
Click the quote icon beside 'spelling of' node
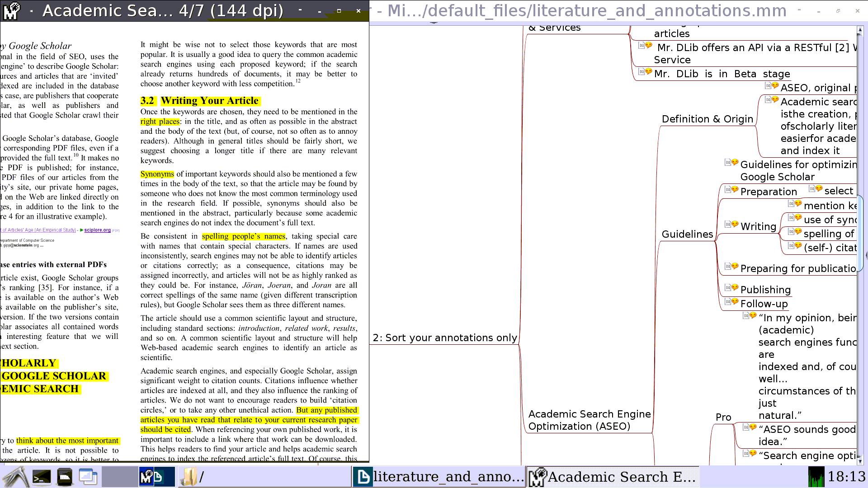click(798, 231)
